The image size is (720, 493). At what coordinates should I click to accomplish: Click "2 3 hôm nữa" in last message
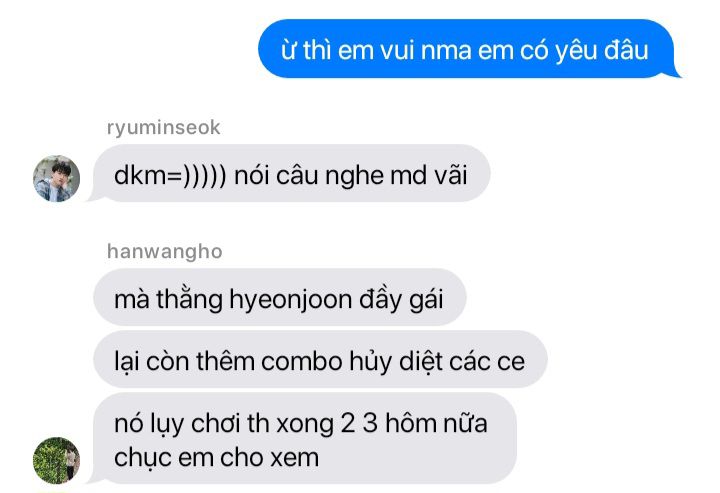[414, 423]
